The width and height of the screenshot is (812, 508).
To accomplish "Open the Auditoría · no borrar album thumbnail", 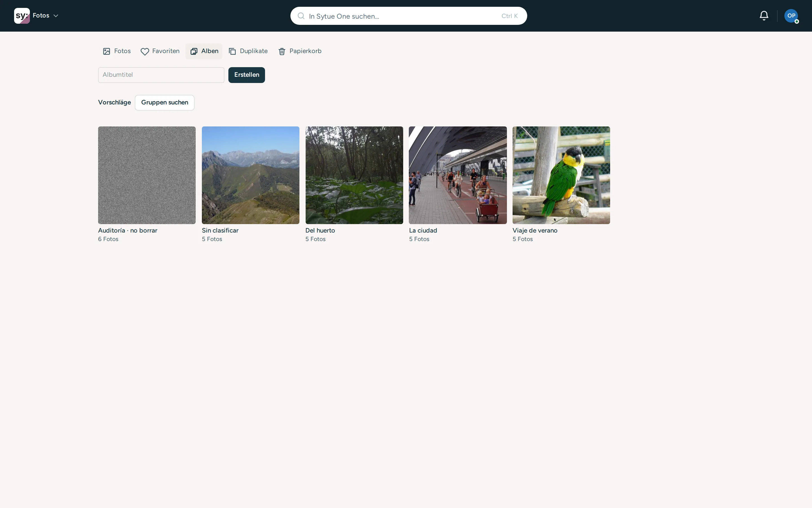I will coord(147,175).
